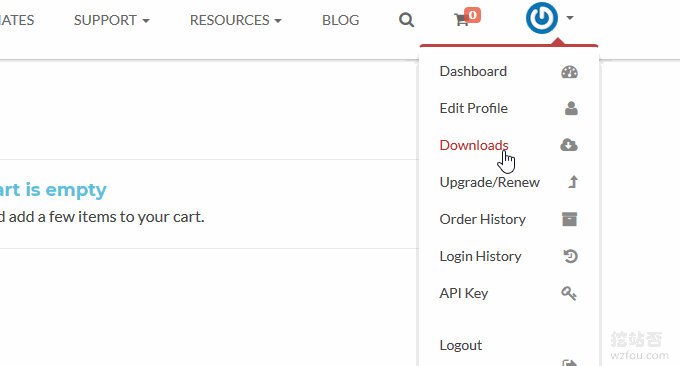The width and height of the screenshot is (680, 366).
Task: Select Dashboard from the account menu
Action: 473,71
